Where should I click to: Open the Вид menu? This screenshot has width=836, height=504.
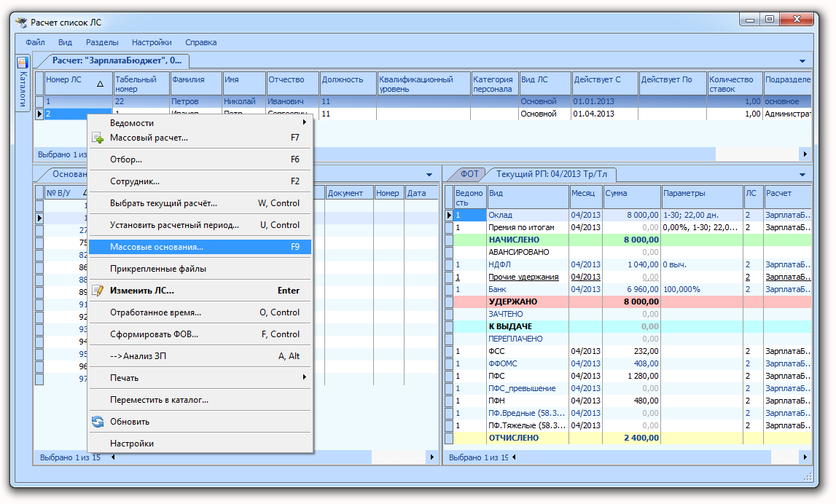pos(65,43)
